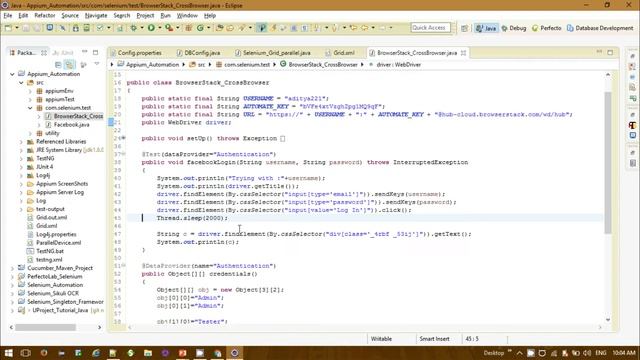The height and width of the screenshot is (360, 640).
Task: Click the New Java Package toolbar icon
Action: (x=189, y=28)
